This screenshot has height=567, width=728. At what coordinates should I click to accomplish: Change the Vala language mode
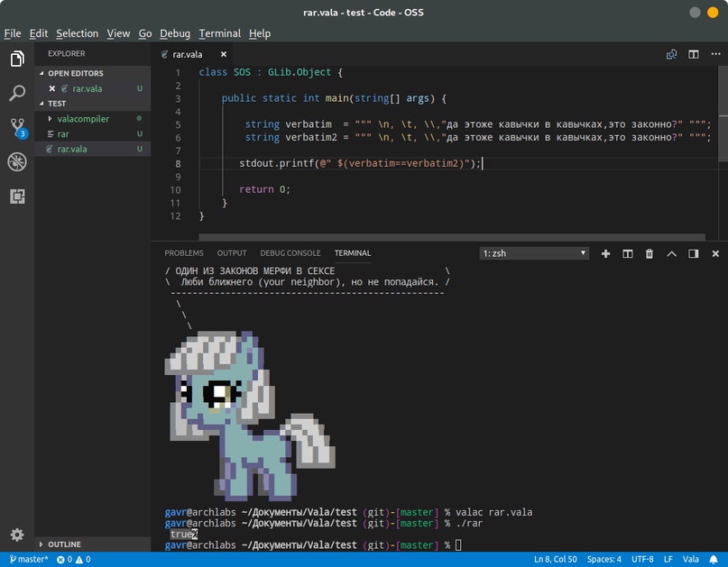[690, 560]
